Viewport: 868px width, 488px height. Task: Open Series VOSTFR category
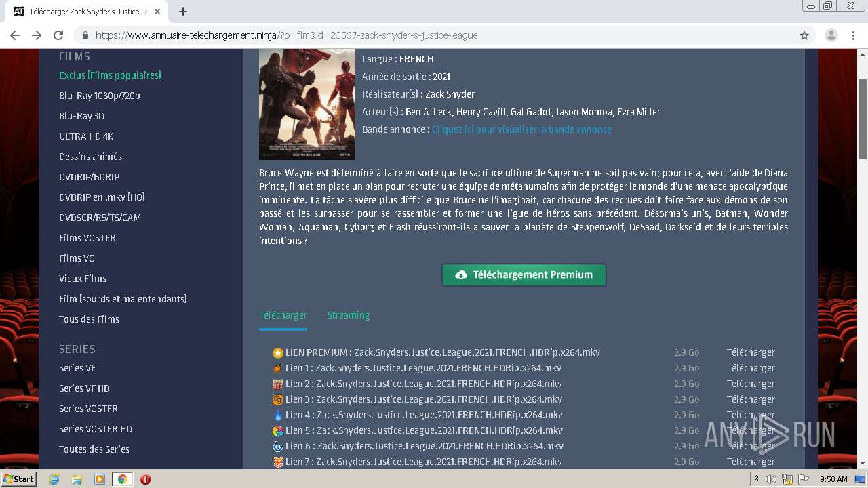click(88, 409)
